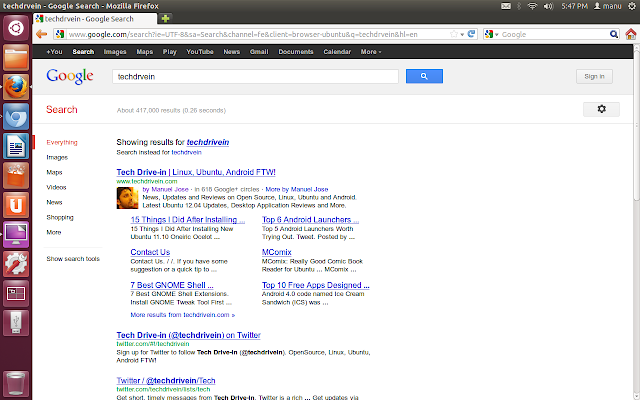Open Google search options gear button
This screenshot has width=640, height=400.
coord(601,109)
